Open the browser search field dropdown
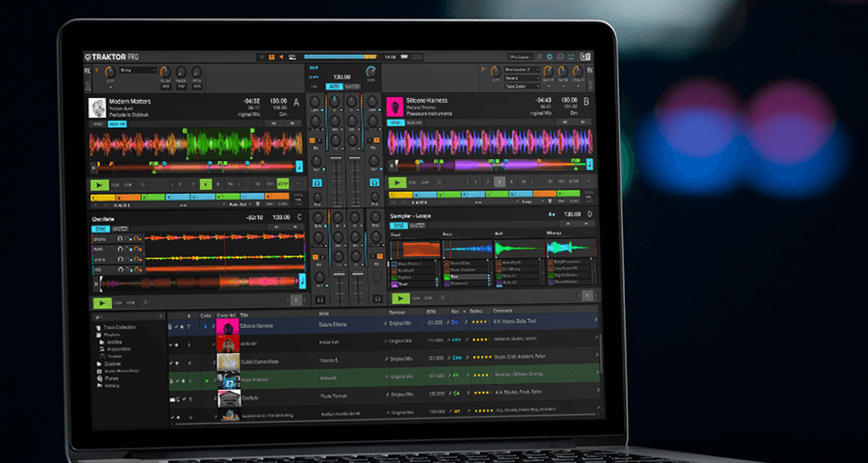 click(99, 316)
